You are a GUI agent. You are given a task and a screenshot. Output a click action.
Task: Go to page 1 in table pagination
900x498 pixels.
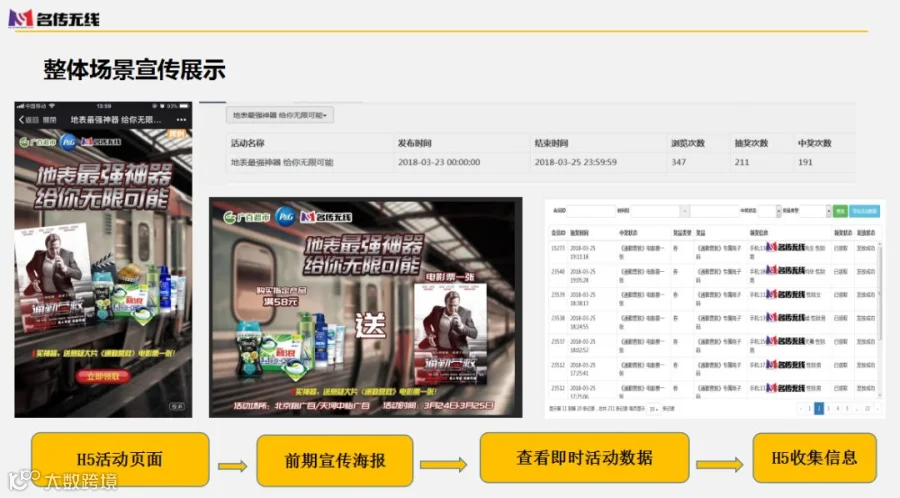809,408
